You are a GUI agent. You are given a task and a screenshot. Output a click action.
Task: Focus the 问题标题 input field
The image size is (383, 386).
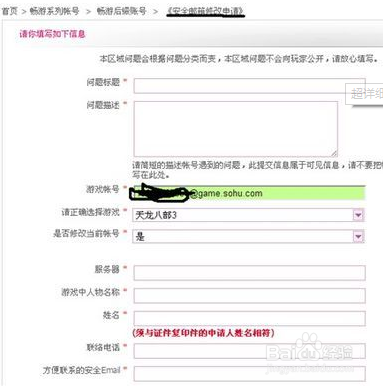point(249,86)
